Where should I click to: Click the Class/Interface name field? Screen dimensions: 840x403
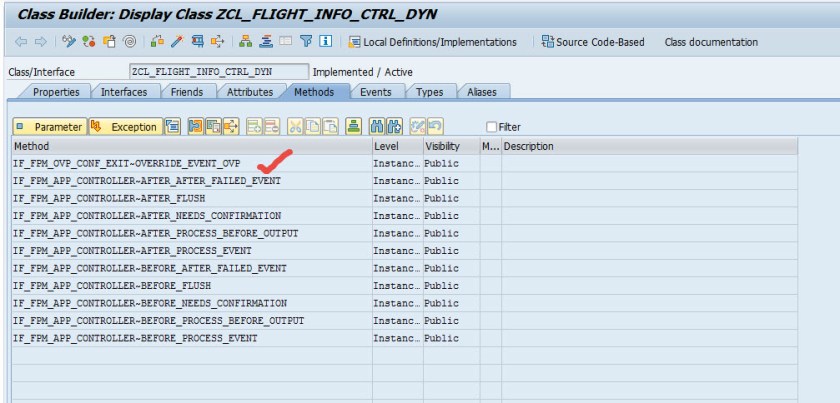coord(219,72)
